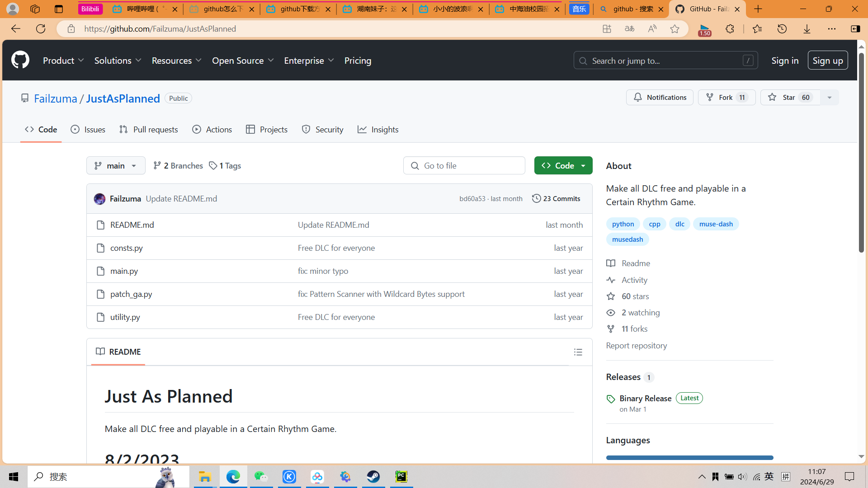Image resolution: width=868 pixels, height=488 pixels.
Task: Open the Failzuma owner profile link
Action: [56, 99]
